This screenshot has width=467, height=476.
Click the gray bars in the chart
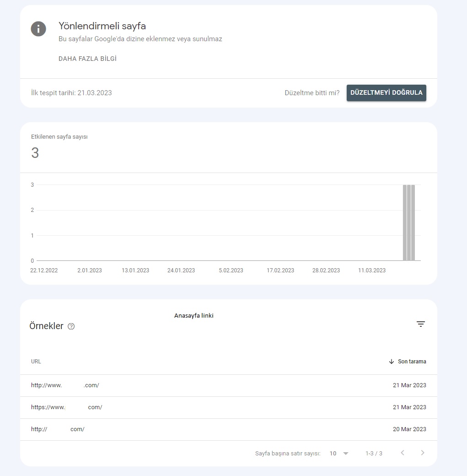click(x=409, y=222)
